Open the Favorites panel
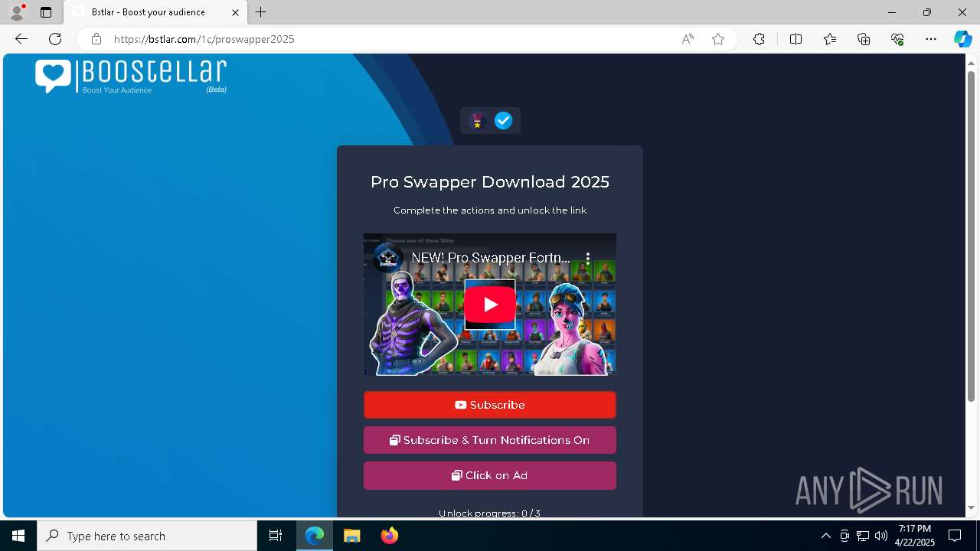This screenshot has height=551, width=980. click(x=830, y=39)
